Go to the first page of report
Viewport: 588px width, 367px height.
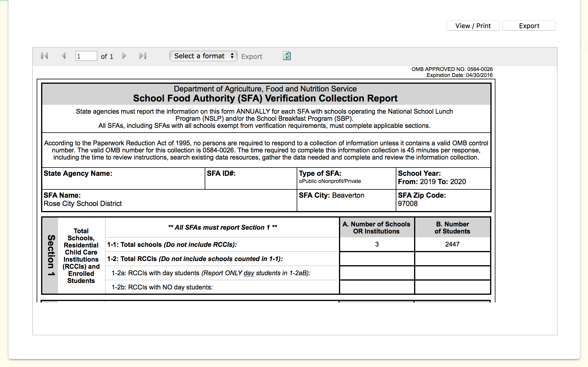click(x=44, y=56)
